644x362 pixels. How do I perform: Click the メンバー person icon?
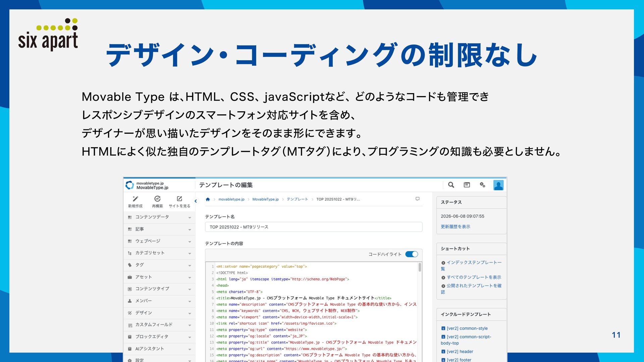click(x=130, y=301)
